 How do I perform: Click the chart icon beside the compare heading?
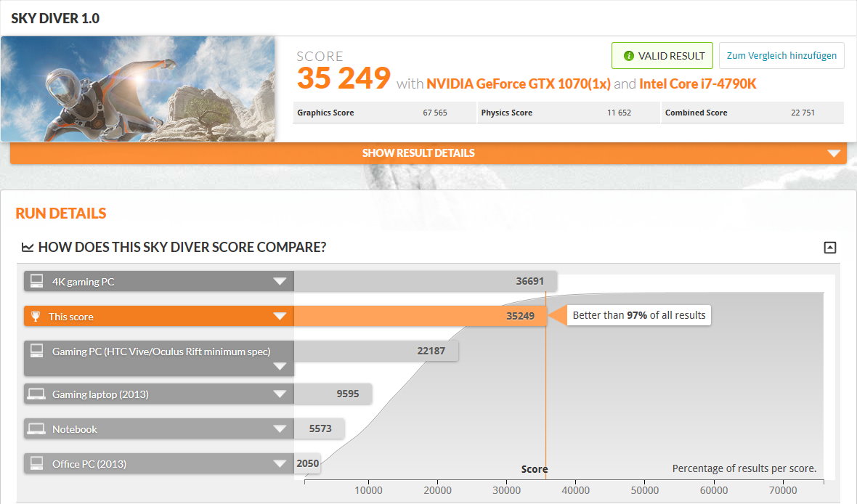pyautogui.click(x=28, y=248)
